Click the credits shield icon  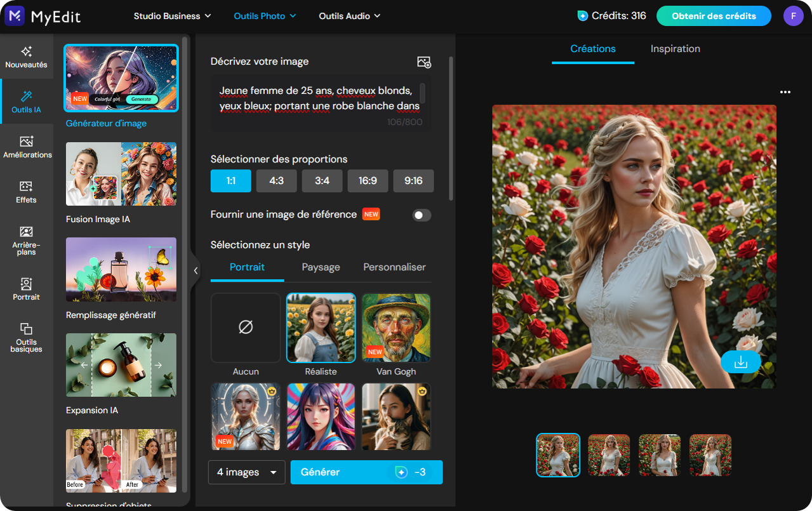click(582, 16)
